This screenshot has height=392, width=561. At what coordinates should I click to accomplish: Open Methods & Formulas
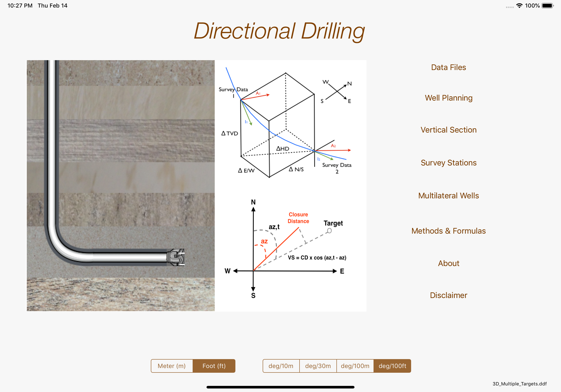pyautogui.click(x=448, y=231)
